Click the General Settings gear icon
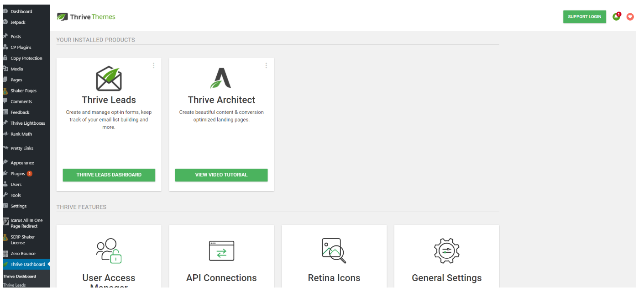This screenshot has height=293, width=644. click(x=446, y=250)
